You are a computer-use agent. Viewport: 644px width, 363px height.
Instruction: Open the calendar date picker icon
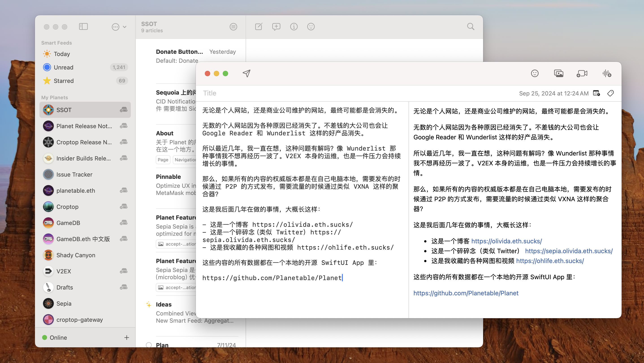[x=596, y=93]
